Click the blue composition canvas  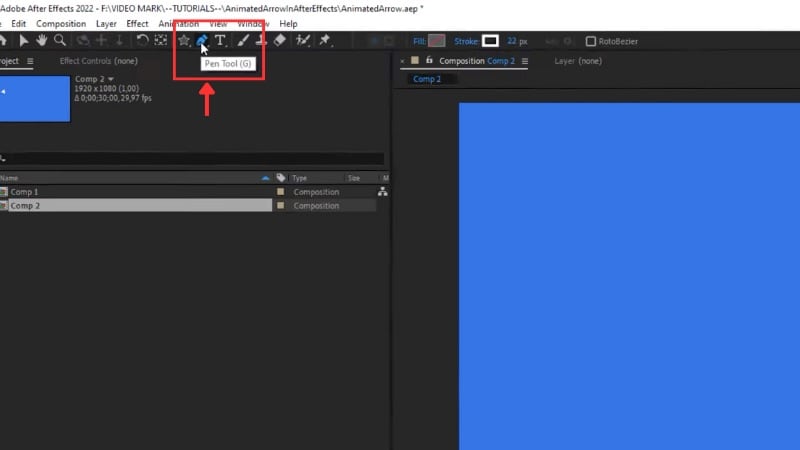[x=629, y=276]
